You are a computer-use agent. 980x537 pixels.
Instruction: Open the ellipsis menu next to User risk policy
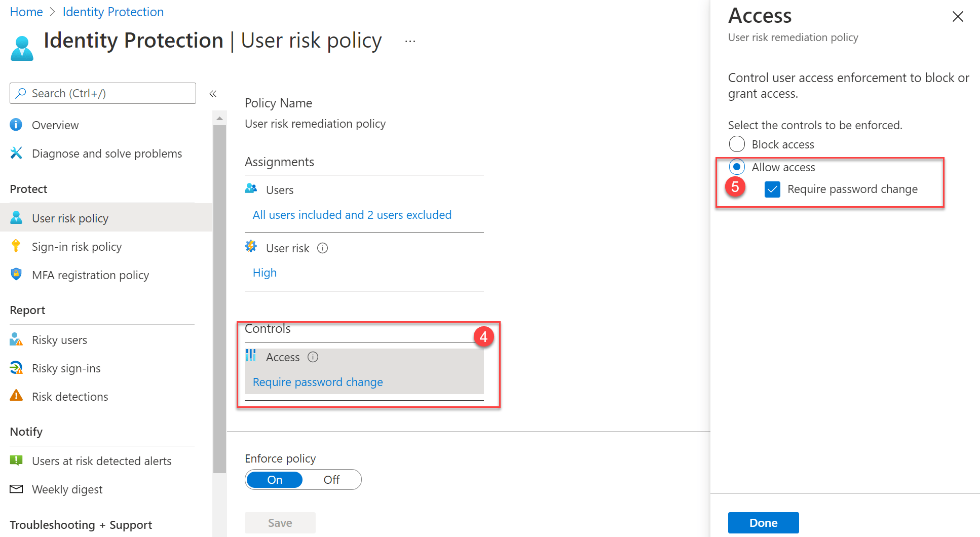coord(409,41)
